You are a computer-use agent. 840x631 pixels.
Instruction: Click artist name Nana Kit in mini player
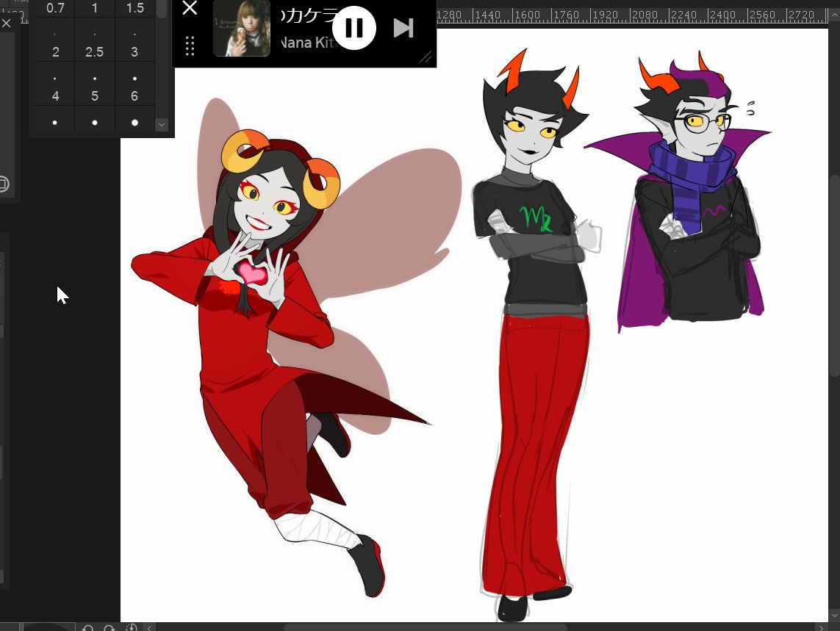pos(307,43)
